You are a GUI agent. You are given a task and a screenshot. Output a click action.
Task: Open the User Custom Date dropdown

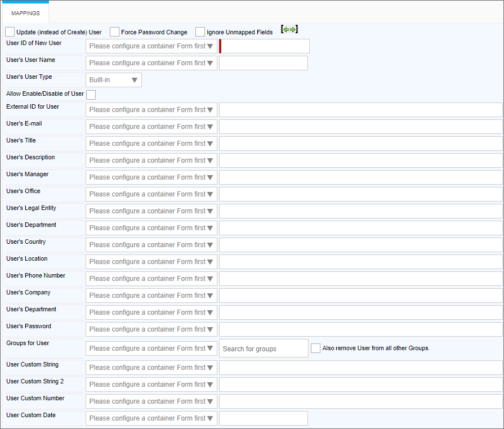(151, 418)
